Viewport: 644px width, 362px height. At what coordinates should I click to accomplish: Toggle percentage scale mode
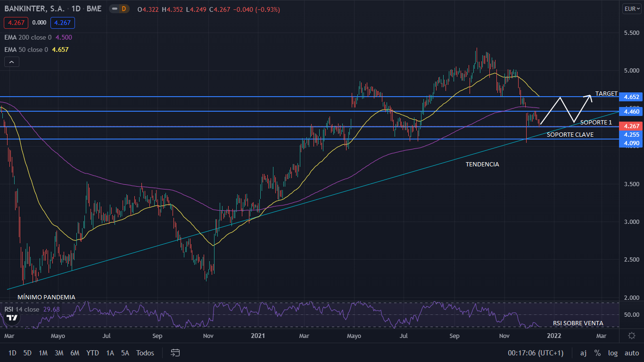[597, 353]
